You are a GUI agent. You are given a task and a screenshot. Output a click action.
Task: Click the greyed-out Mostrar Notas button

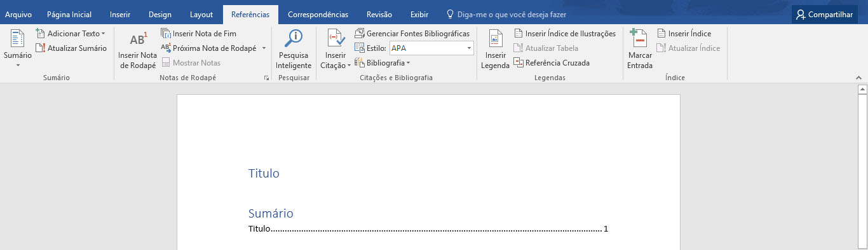pos(191,62)
